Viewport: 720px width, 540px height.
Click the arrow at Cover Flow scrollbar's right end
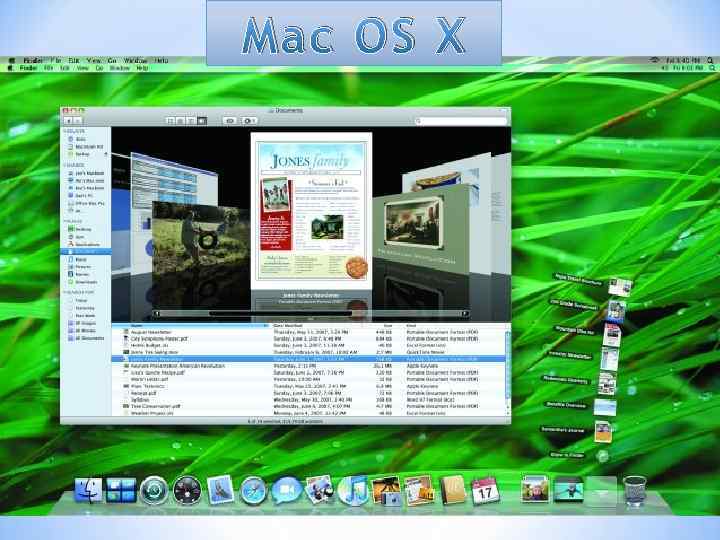[465, 314]
